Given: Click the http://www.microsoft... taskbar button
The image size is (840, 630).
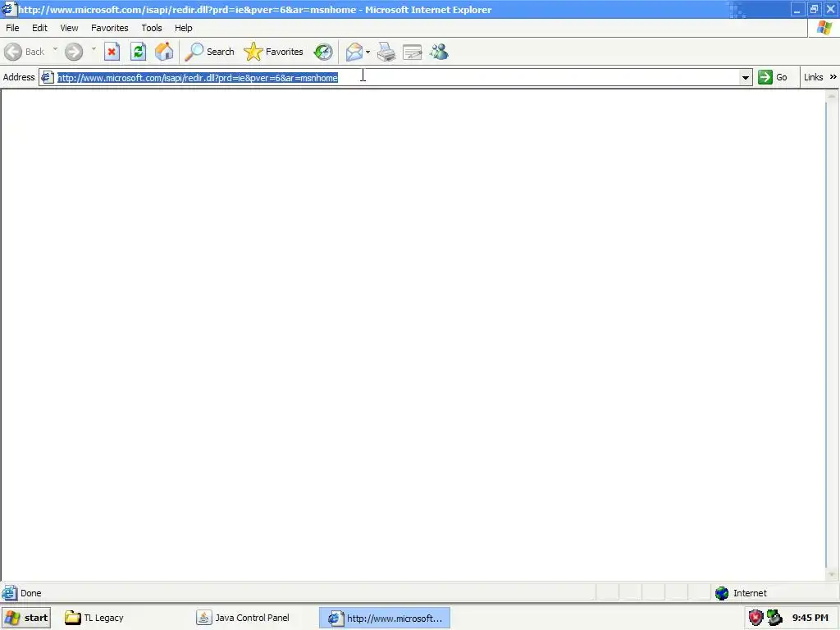Looking at the screenshot, I should point(385,618).
